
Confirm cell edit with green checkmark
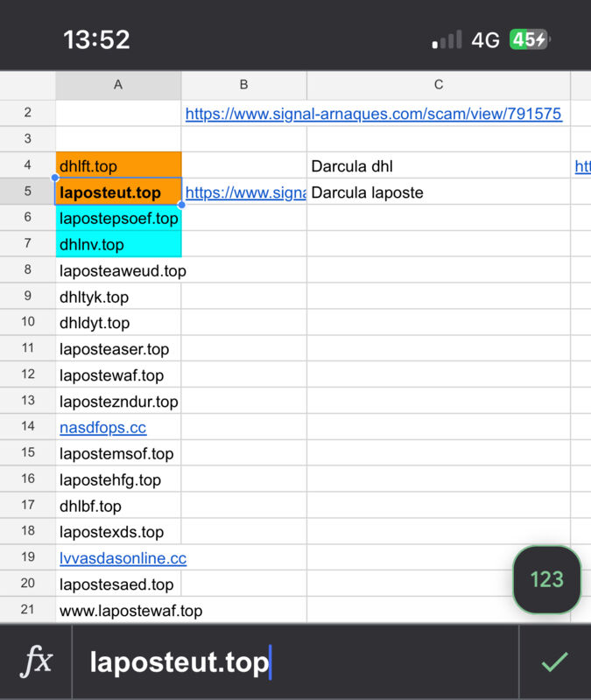pyautogui.click(x=554, y=661)
